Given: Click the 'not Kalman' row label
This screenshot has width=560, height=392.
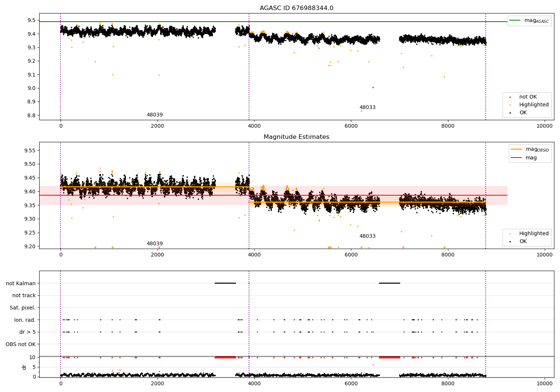Looking at the screenshot, I should coord(21,284).
